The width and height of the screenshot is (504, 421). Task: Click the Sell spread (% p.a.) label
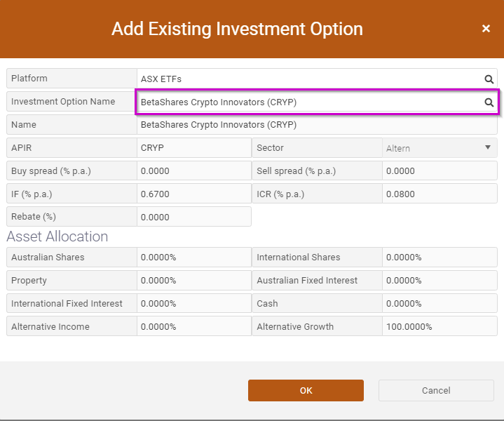pos(296,171)
